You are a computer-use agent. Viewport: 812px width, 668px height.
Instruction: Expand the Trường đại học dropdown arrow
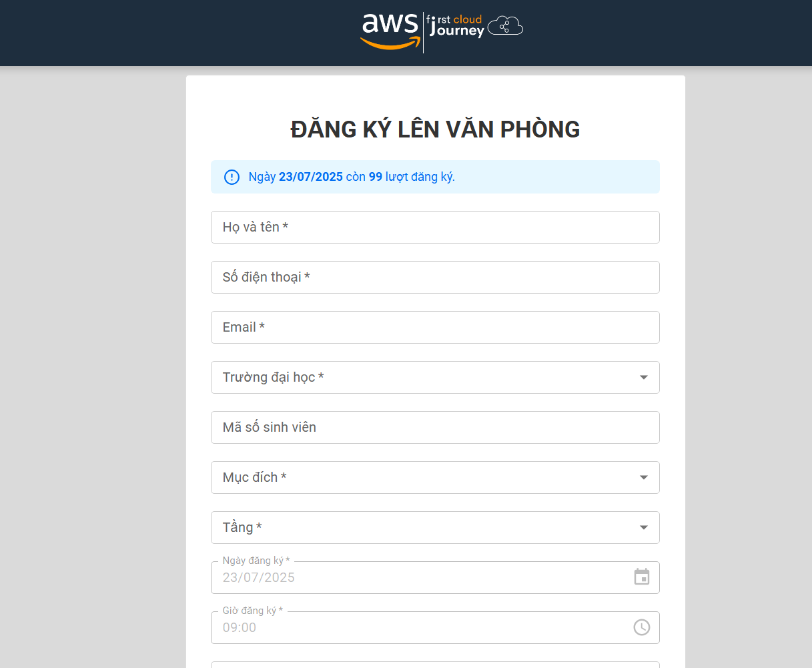(644, 378)
